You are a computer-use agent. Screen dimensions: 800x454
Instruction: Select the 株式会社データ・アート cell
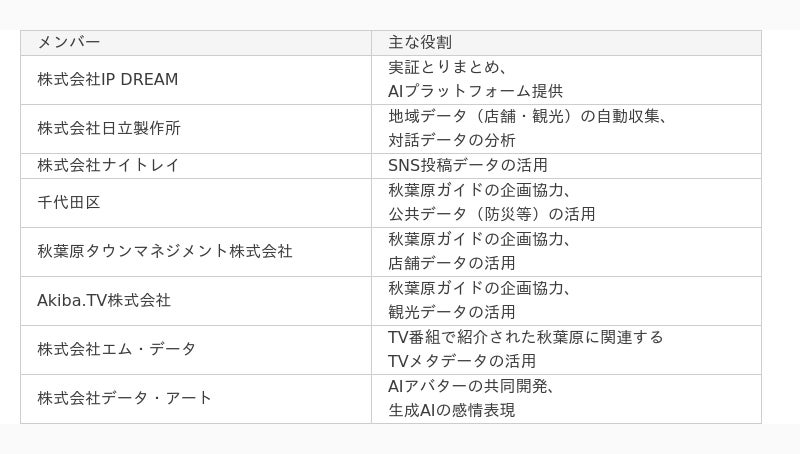tap(125, 398)
